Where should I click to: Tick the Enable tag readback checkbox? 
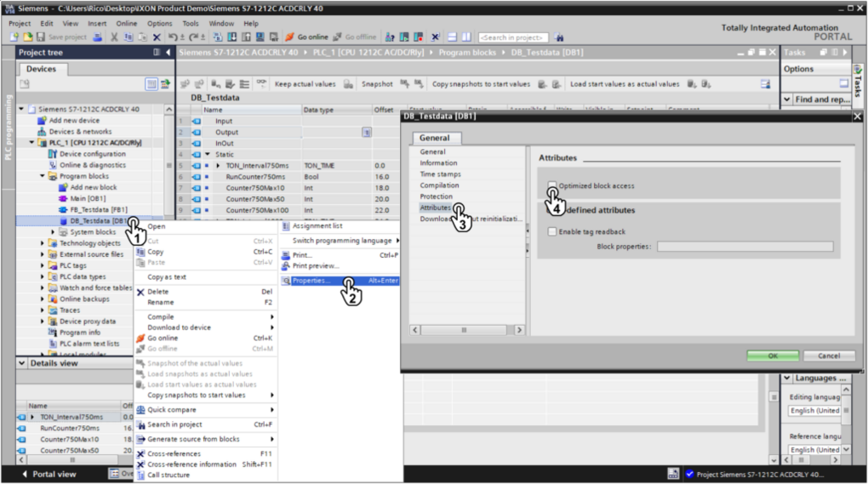click(552, 231)
